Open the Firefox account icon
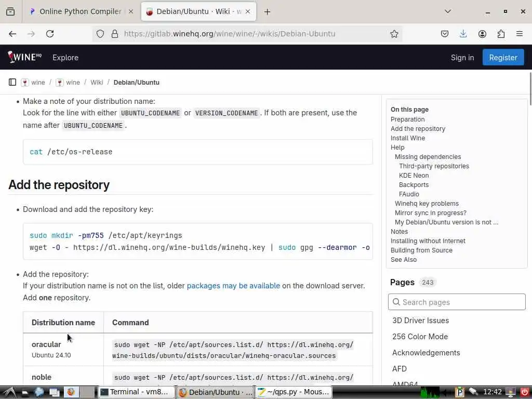Screen dimensions: 532x399 pos(482,34)
